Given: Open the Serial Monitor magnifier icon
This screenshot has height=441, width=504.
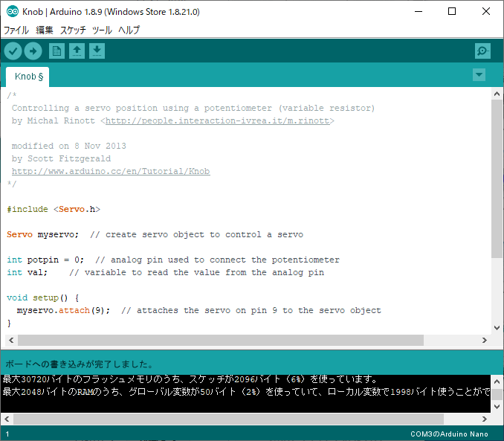Looking at the screenshot, I should 482,51.
